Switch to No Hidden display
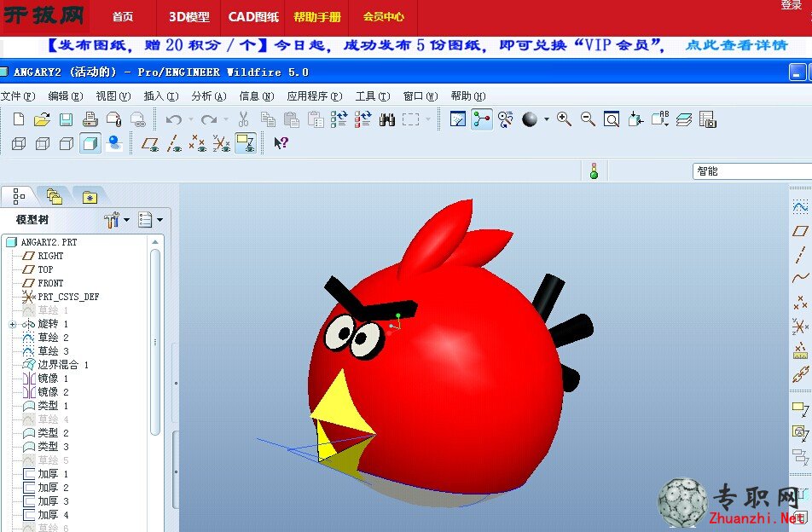The height and width of the screenshot is (532, 812). tap(67, 143)
